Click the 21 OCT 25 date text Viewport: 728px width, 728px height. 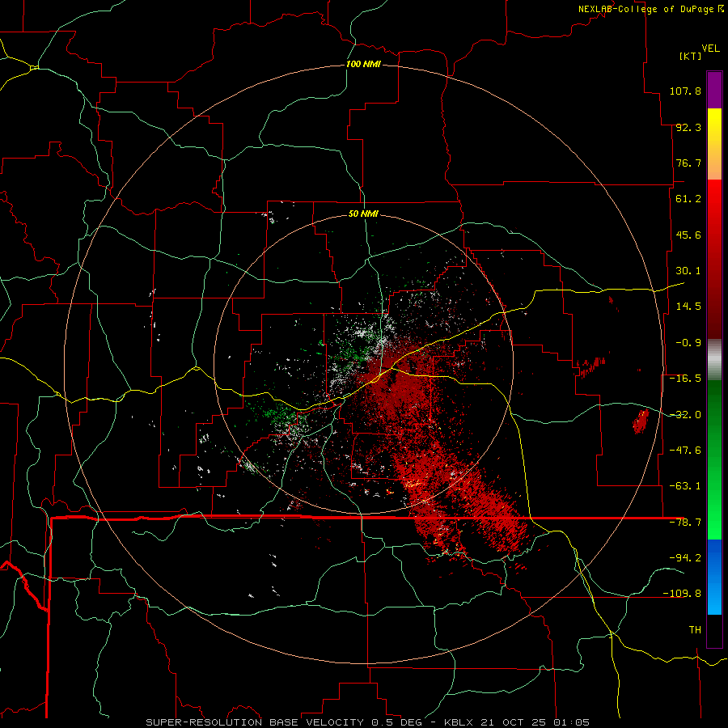pos(514,722)
